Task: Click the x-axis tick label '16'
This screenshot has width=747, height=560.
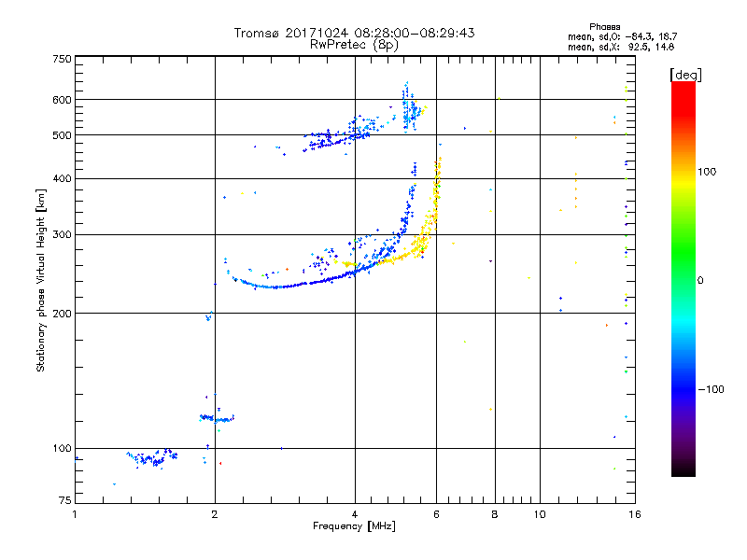Action: 635,514
